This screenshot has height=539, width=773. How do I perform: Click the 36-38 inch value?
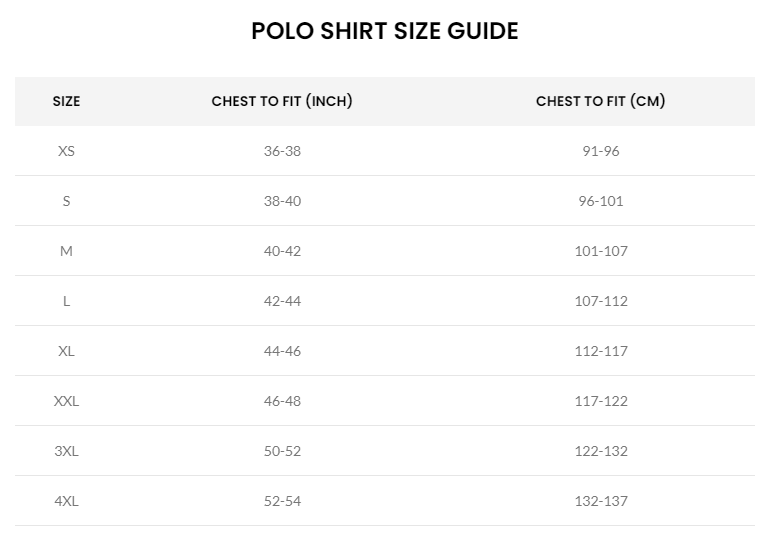click(x=282, y=151)
